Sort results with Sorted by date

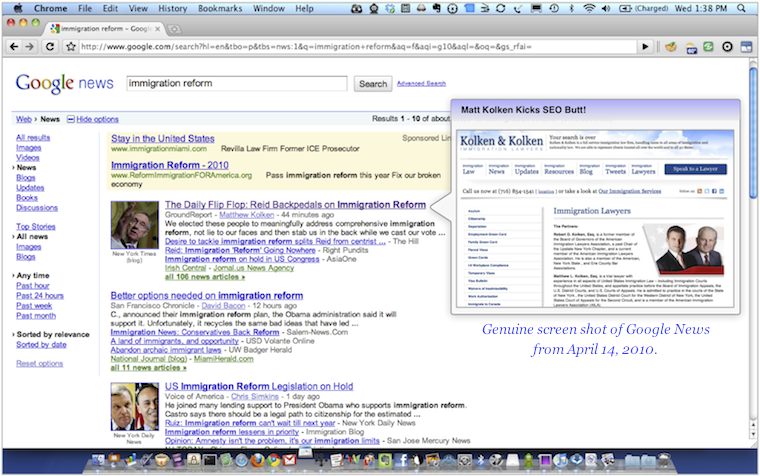tap(41, 345)
